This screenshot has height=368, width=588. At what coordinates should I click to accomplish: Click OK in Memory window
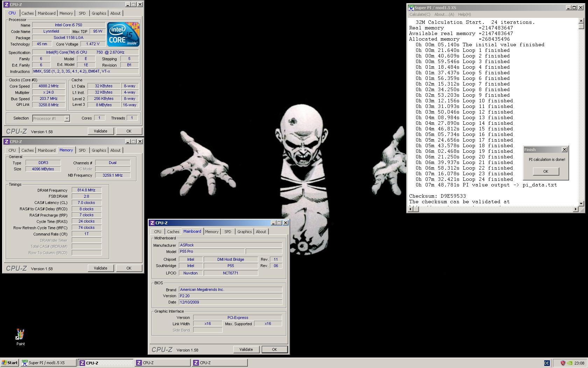[129, 268]
